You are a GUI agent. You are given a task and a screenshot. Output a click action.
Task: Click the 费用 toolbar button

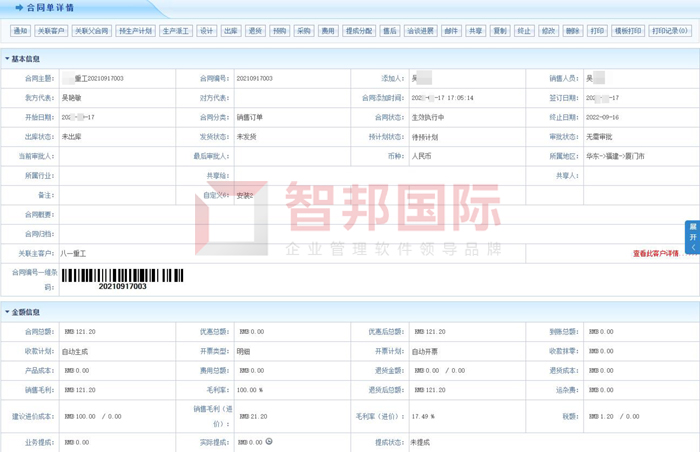[x=328, y=31]
